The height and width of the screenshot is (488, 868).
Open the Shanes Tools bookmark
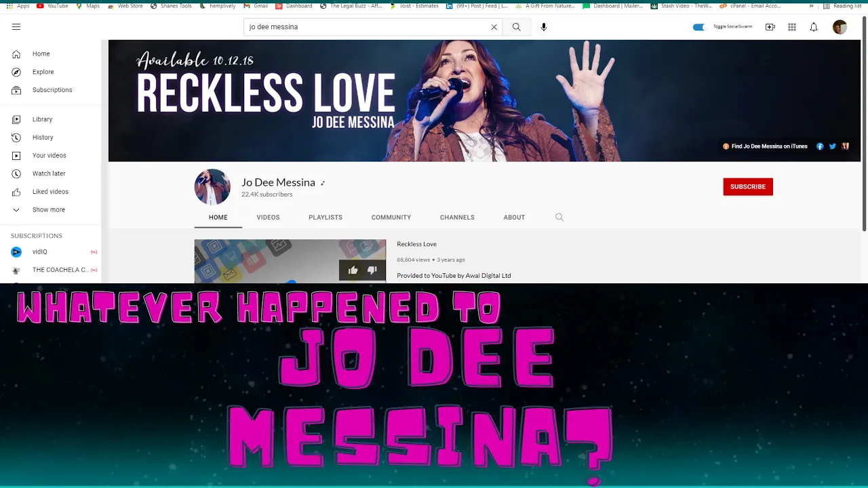tap(171, 6)
